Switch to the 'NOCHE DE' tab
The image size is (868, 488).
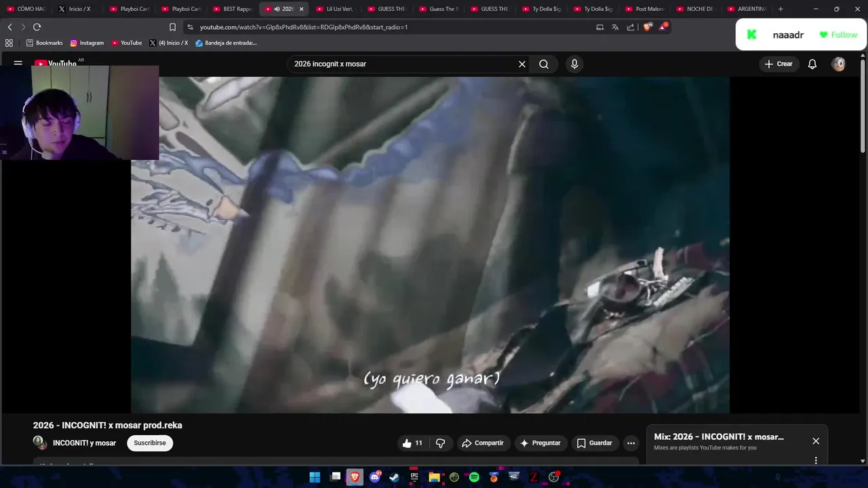coord(696,9)
